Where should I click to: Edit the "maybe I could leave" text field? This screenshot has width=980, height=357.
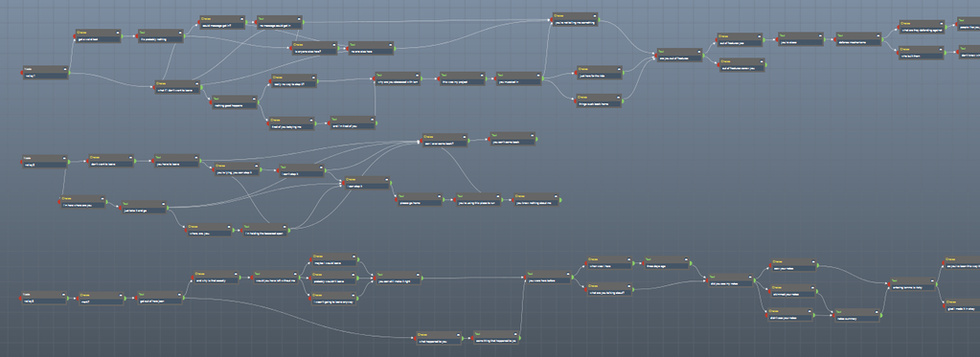click(x=334, y=263)
